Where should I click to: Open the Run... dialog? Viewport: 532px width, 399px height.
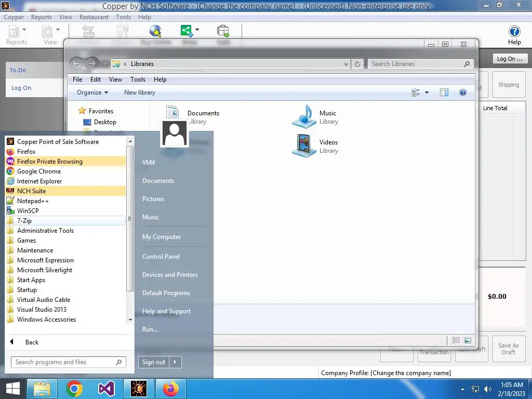point(150,329)
